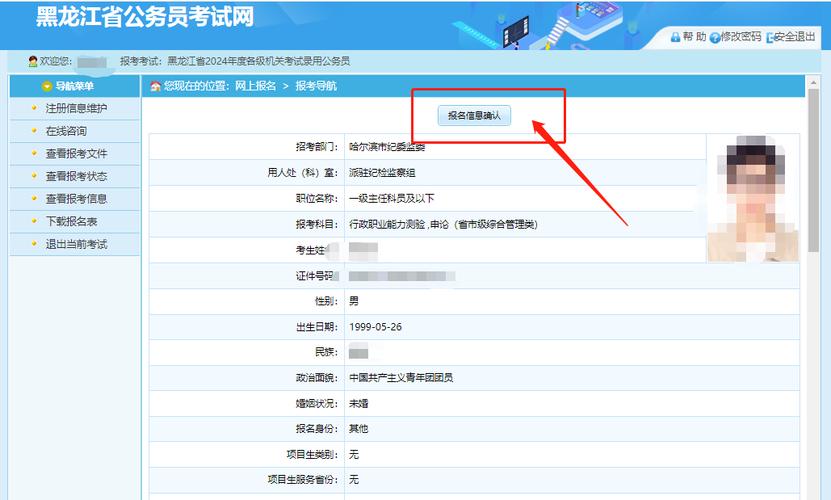The height and width of the screenshot is (500, 831).
Task: Click the 用人处（科）室 label
Action: (x=303, y=173)
